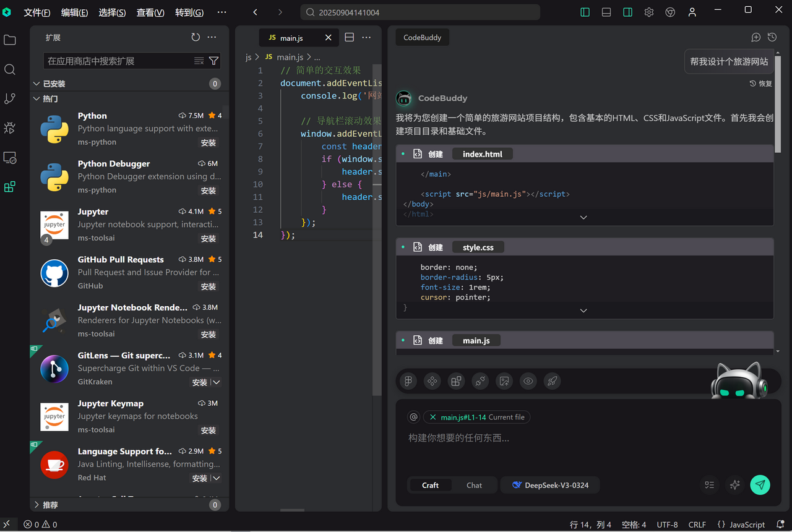
Task: Click the rocket deploy icon
Action: click(x=552, y=381)
